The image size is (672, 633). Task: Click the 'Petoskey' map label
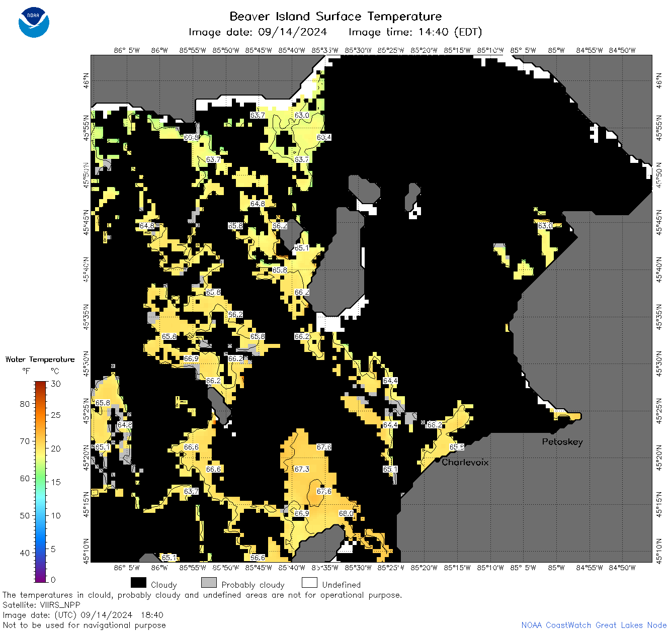[562, 442]
